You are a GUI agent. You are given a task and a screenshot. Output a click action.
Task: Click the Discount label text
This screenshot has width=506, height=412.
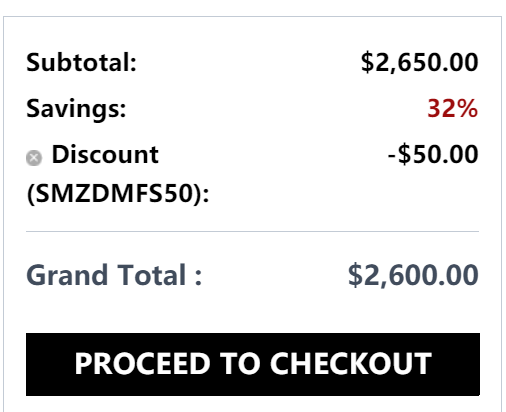[105, 155]
